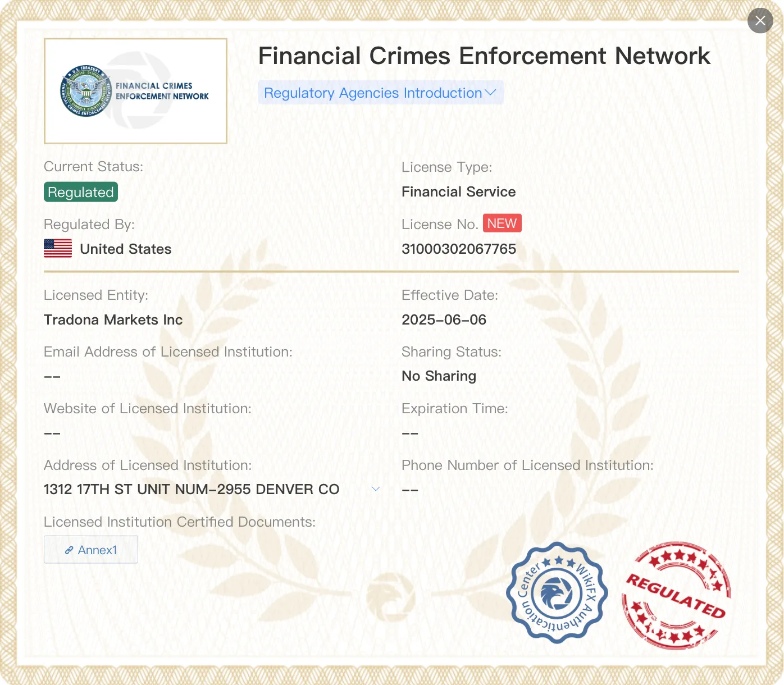This screenshot has height=685, width=784.
Task: Click the Effective Date label
Action: click(450, 295)
